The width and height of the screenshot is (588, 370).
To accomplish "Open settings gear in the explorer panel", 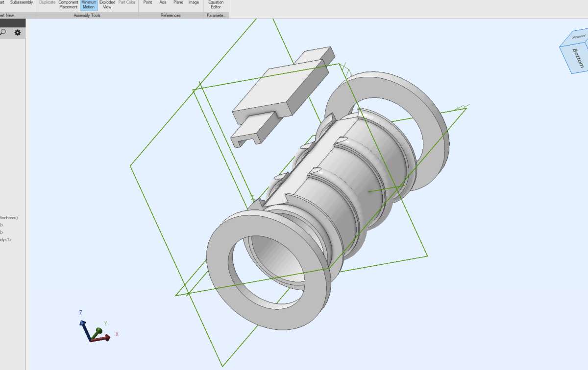I will [18, 32].
